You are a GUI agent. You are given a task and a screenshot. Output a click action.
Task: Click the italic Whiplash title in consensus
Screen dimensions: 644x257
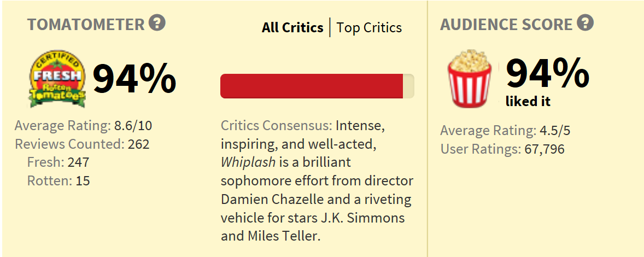pyautogui.click(x=248, y=162)
